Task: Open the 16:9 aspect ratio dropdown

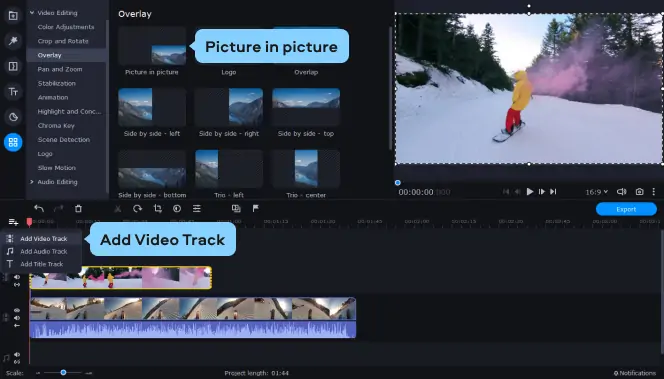Action: click(597, 192)
